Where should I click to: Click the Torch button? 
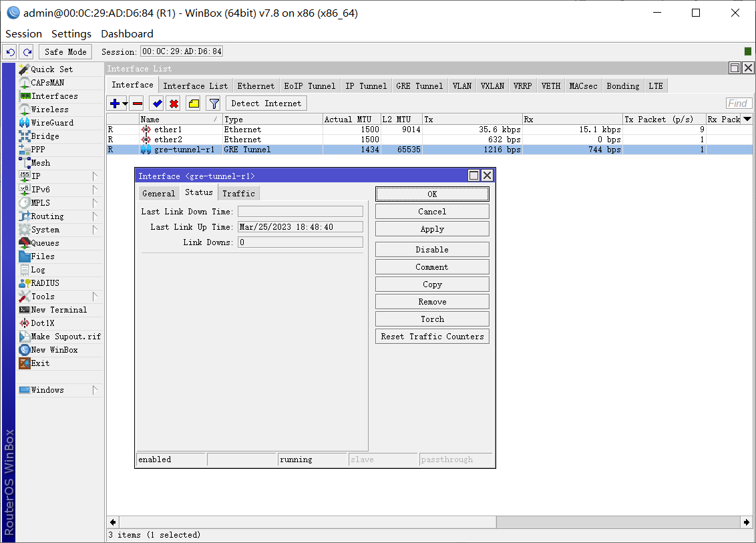pos(432,319)
